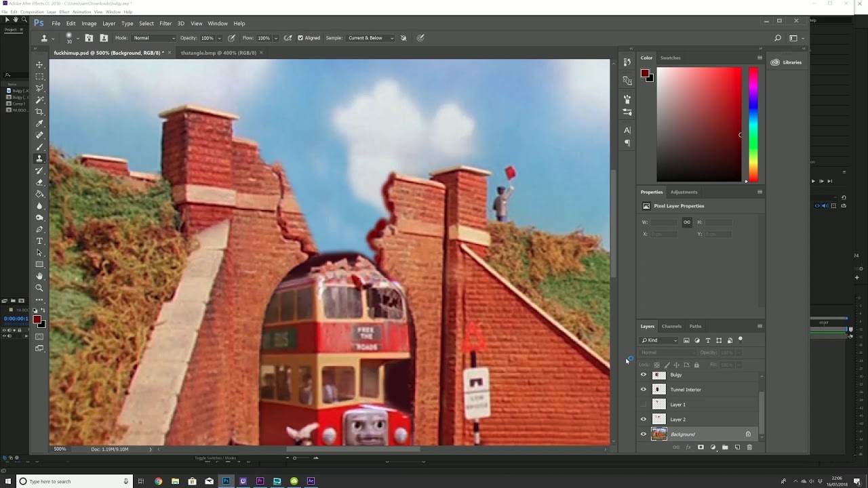The height and width of the screenshot is (488, 868).
Task: Add layer style fx icon
Action: (x=688, y=447)
